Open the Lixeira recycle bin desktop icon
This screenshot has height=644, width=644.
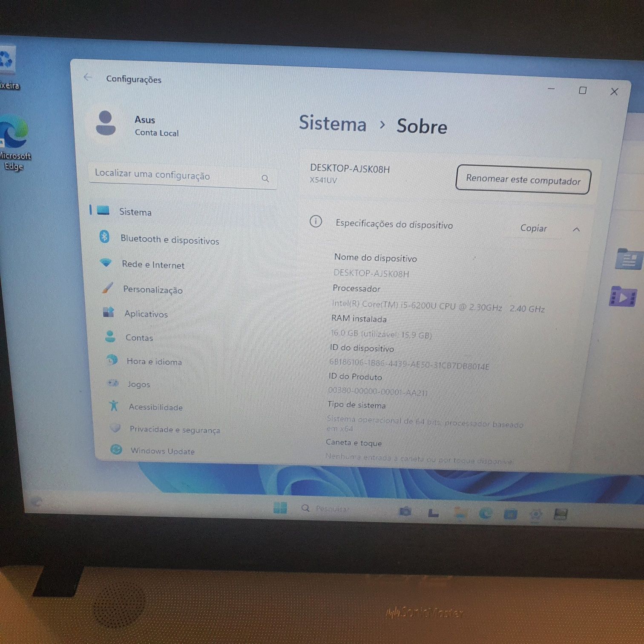point(9,68)
